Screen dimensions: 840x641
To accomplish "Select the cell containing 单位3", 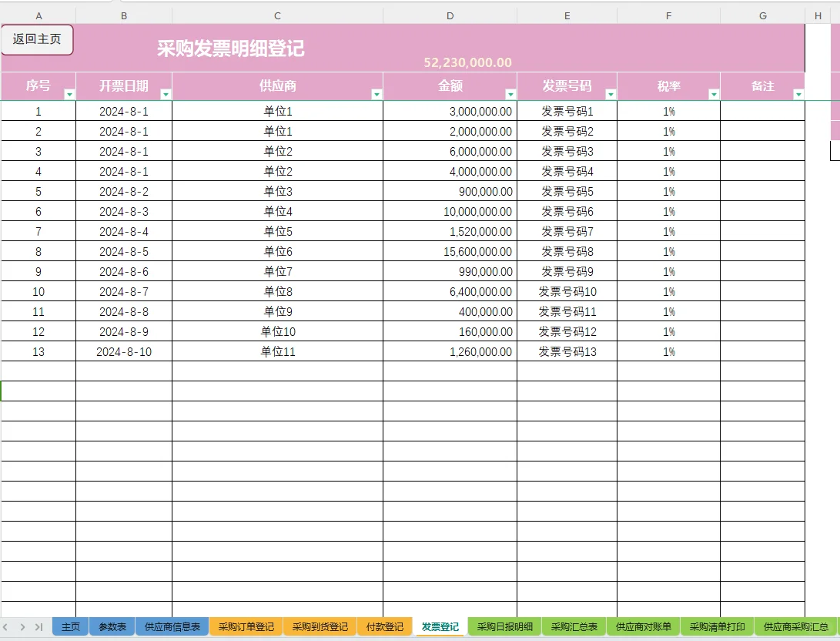I will point(277,191).
